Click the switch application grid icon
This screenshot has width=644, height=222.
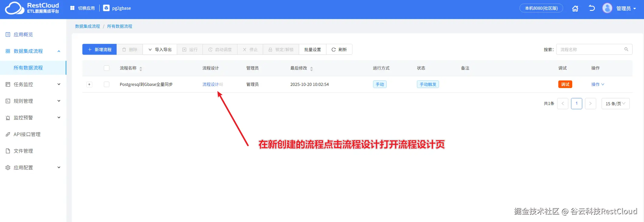coord(72,8)
